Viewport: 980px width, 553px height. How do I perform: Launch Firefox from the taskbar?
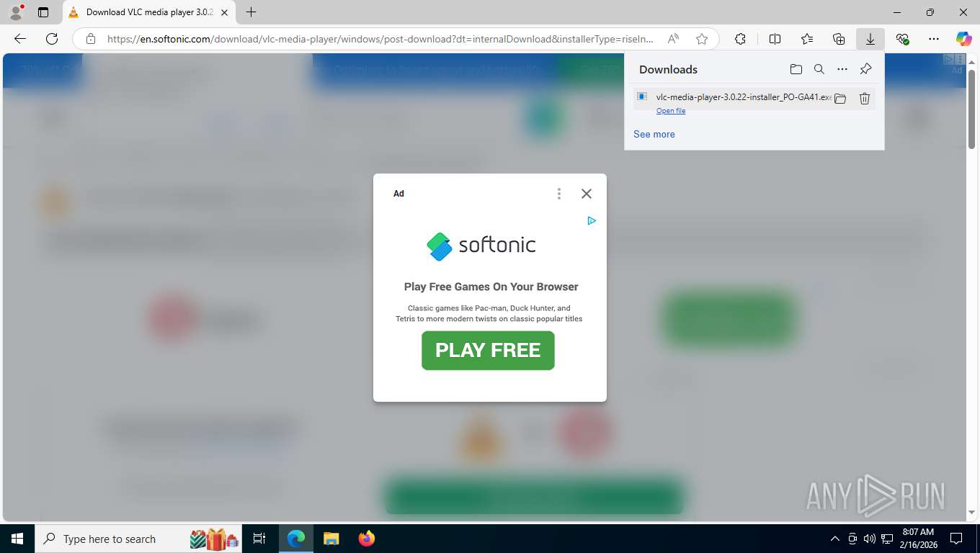367,539
